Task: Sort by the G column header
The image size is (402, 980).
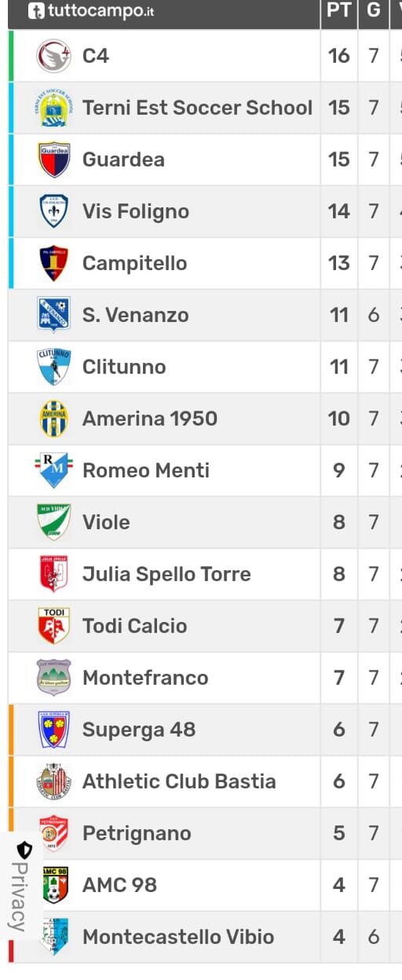Action: pyautogui.click(x=374, y=13)
